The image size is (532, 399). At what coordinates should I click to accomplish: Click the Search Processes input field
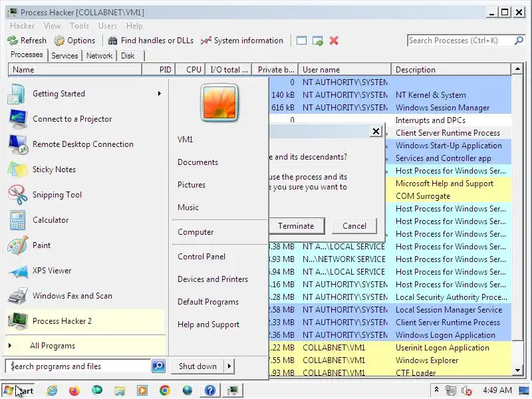pyautogui.click(x=460, y=41)
